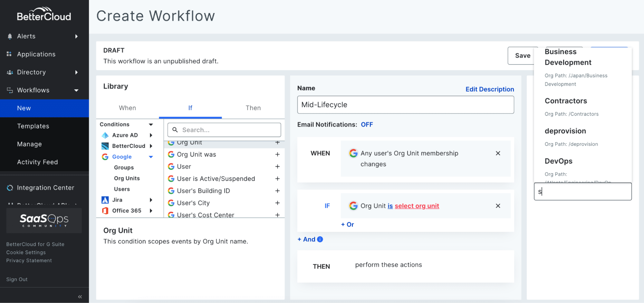Click the BetterCloud logo at top
This screenshot has width=644, height=303.
click(x=44, y=15)
